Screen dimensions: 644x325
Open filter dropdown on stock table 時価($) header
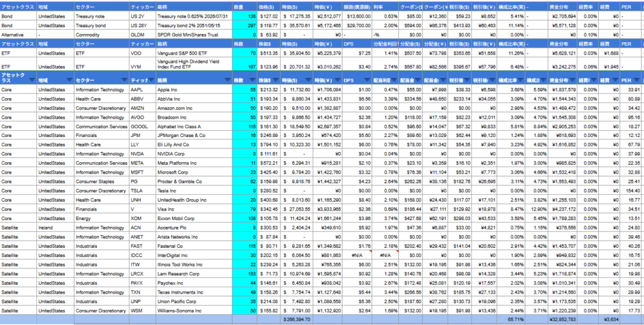pos(309,80)
